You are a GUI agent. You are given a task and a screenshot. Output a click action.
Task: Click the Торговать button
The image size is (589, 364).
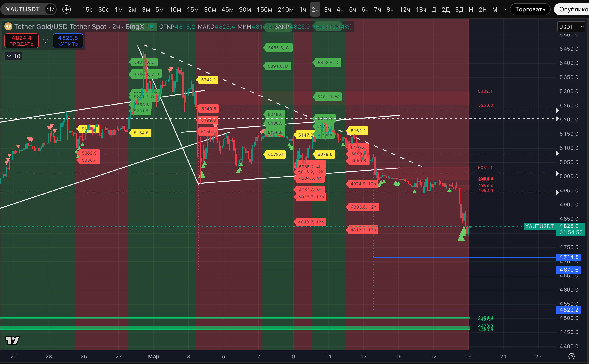click(530, 9)
